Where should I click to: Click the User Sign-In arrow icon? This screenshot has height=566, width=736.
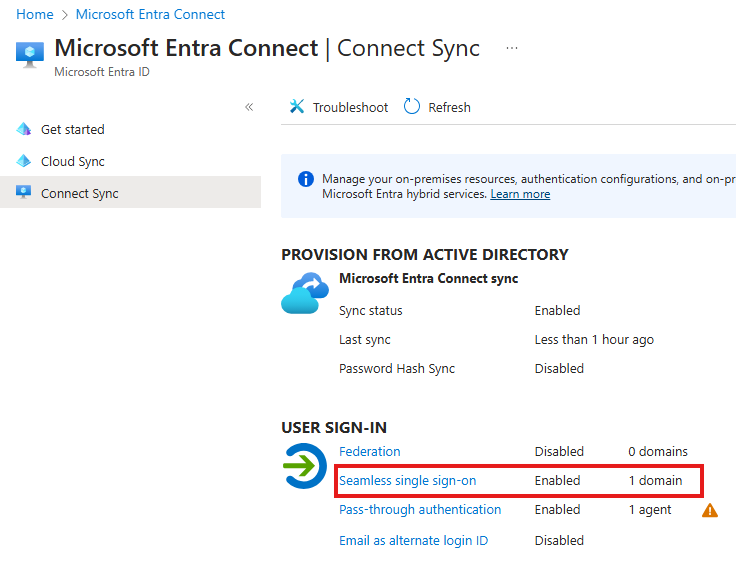coord(305,466)
